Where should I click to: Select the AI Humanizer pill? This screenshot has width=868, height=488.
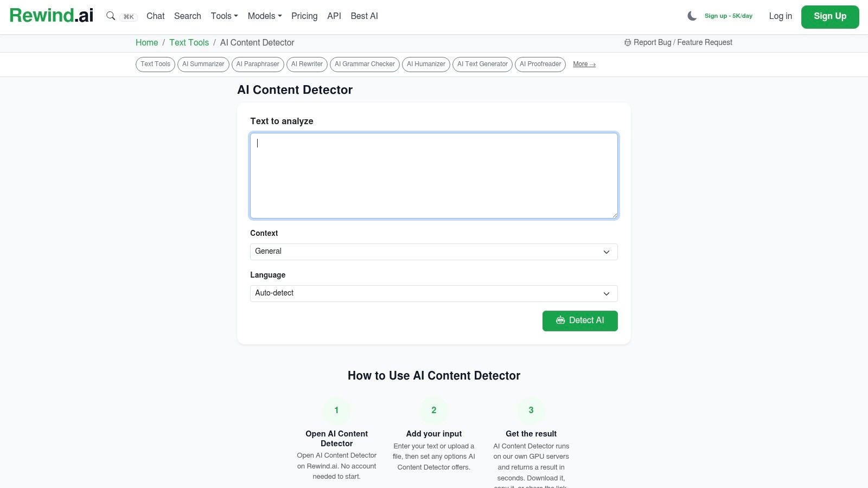point(426,64)
